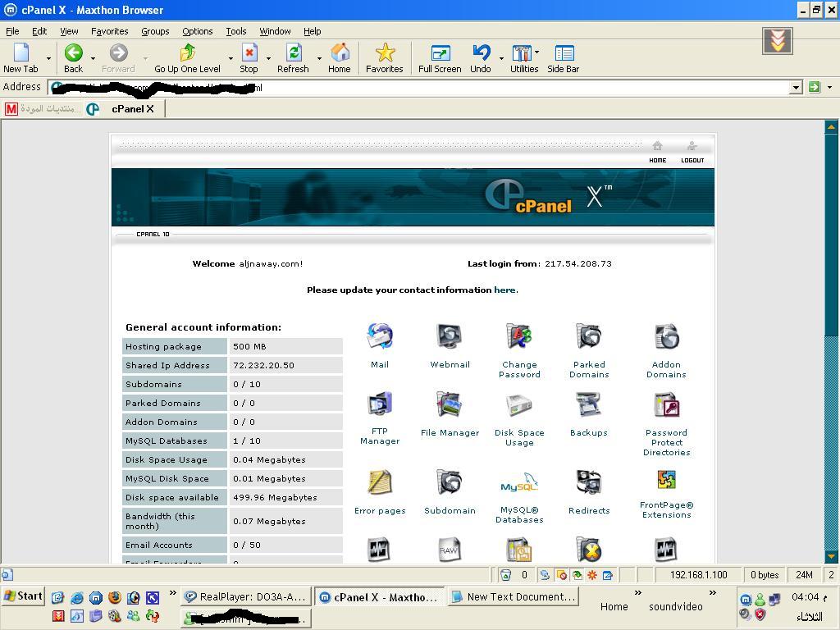Open the Favorites menu
The height and width of the screenshot is (630, 840).
click(109, 31)
